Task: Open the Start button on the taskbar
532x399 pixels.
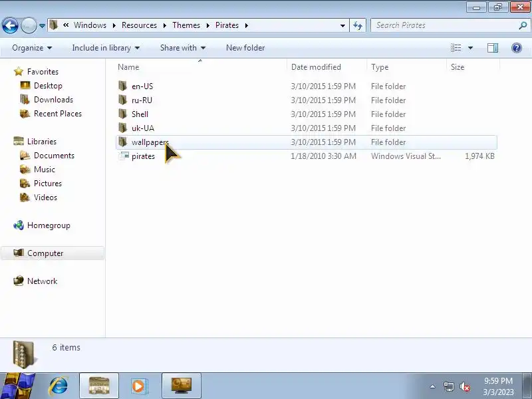Action: tap(18, 386)
